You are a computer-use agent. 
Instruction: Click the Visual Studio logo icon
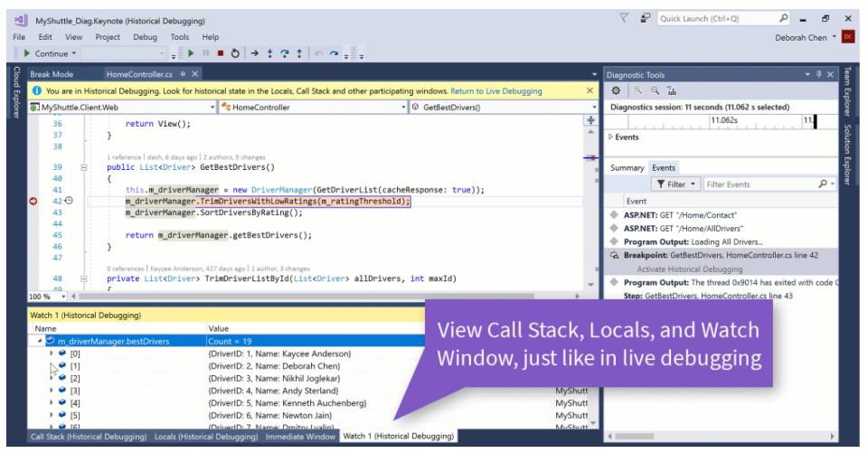click(x=21, y=21)
